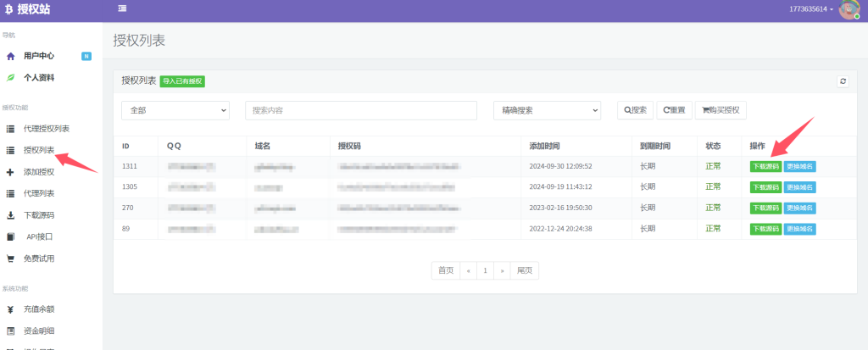The image size is (868, 350).
Task: Click the plus icon beside 添加授权
Action: [x=10, y=172]
